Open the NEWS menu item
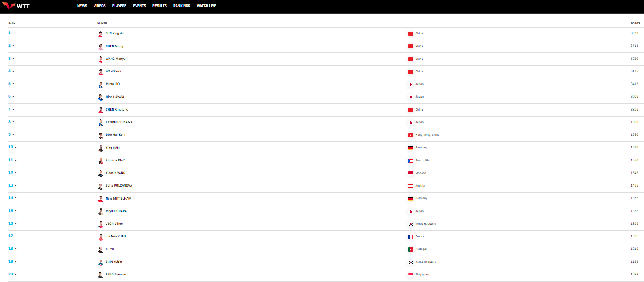 point(82,6)
